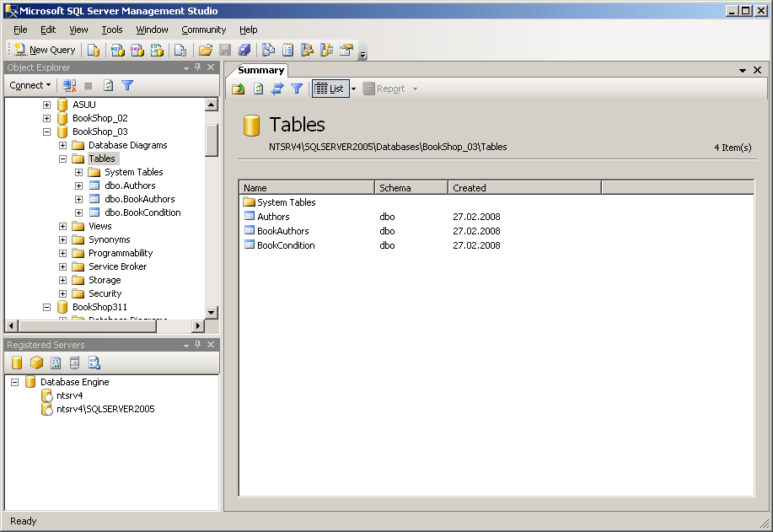Collapse the Tables folder node
Screen dimensions: 773x532
pyautogui.click(x=62, y=159)
